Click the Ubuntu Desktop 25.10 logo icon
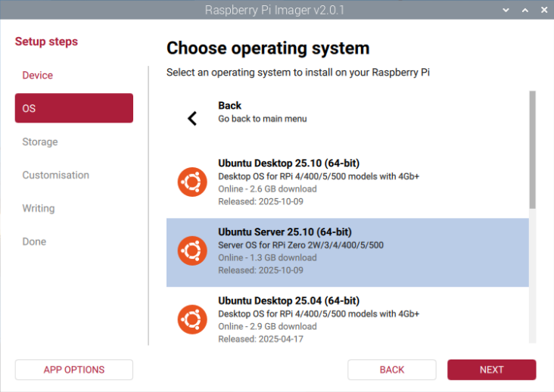The width and height of the screenshot is (554, 392). pos(192,182)
